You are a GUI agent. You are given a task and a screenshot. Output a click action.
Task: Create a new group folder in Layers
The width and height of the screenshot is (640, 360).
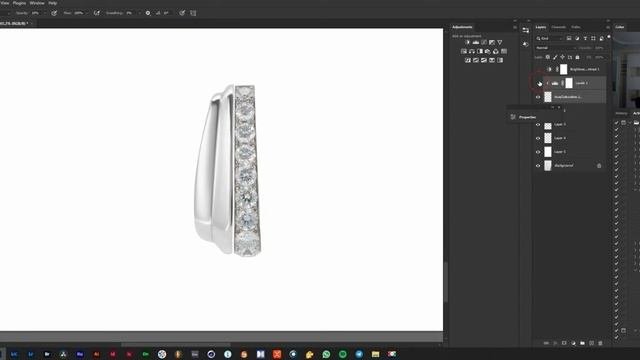click(582, 343)
